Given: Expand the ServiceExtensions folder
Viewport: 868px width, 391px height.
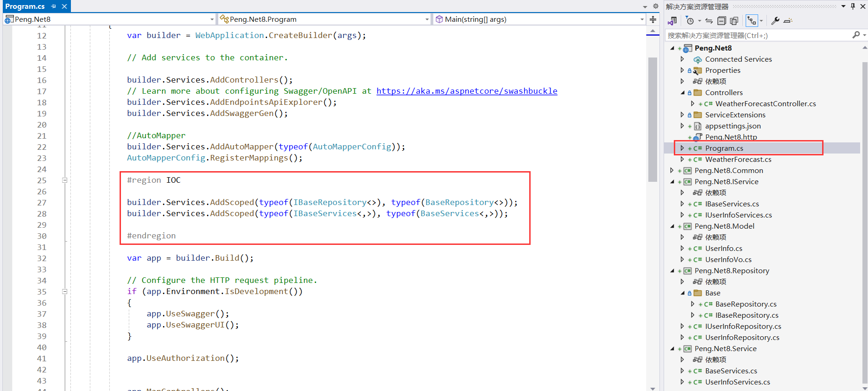Looking at the screenshot, I should pos(682,115).
